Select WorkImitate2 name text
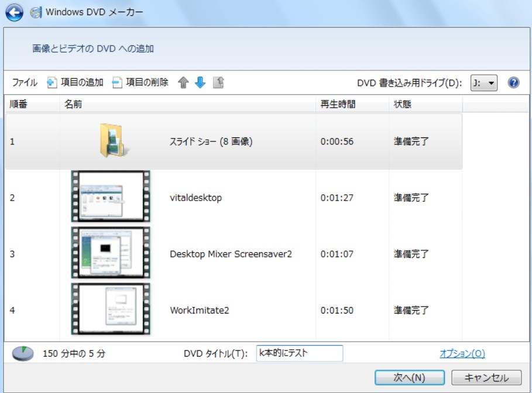The image size is (532, 393). click(x=200, y=311)
